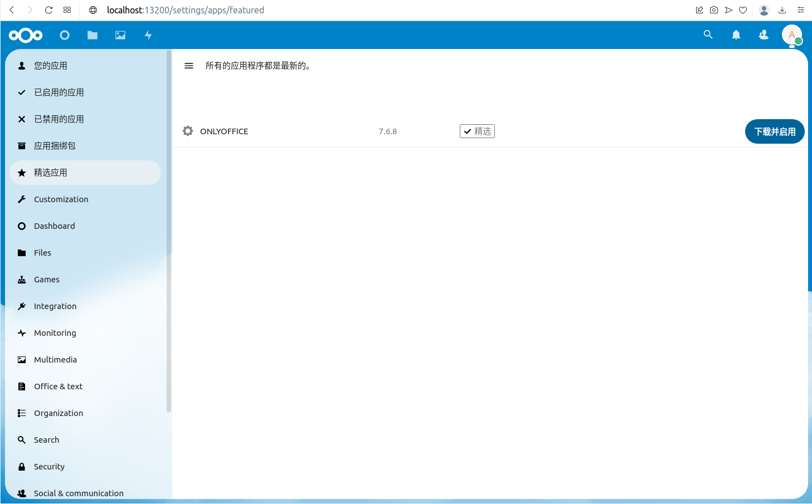Click version 7.6.8 text

coord(388,131)
